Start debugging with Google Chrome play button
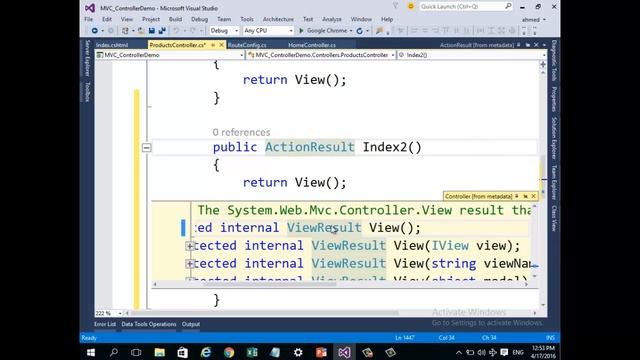 click(x=302, y=31)
